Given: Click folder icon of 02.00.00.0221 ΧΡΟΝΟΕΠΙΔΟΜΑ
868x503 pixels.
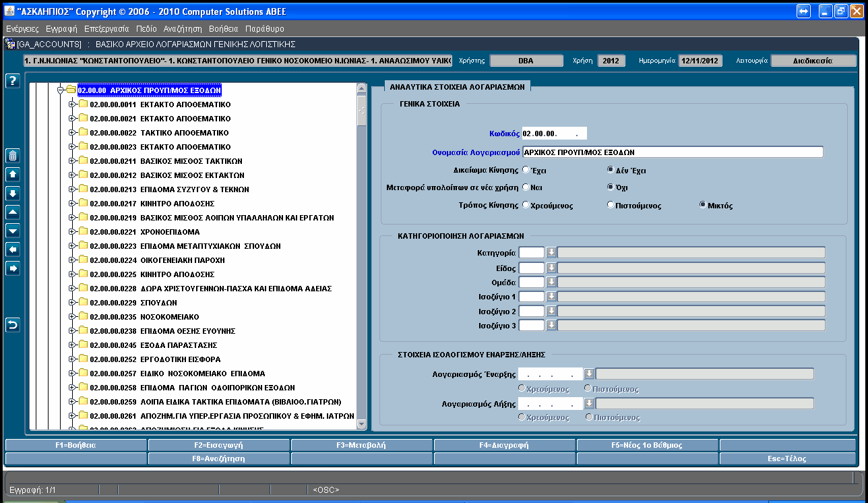Looking at the screenshot, I should point(84,232).
